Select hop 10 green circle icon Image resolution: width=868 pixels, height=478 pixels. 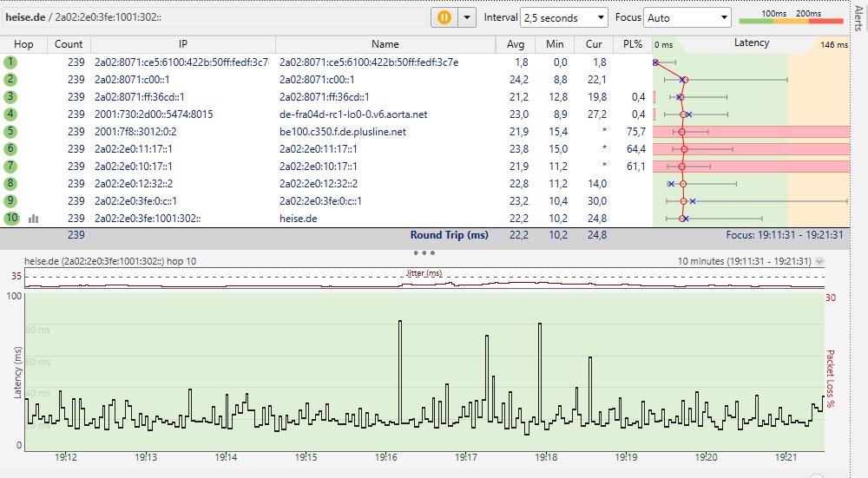click(11, 218)
